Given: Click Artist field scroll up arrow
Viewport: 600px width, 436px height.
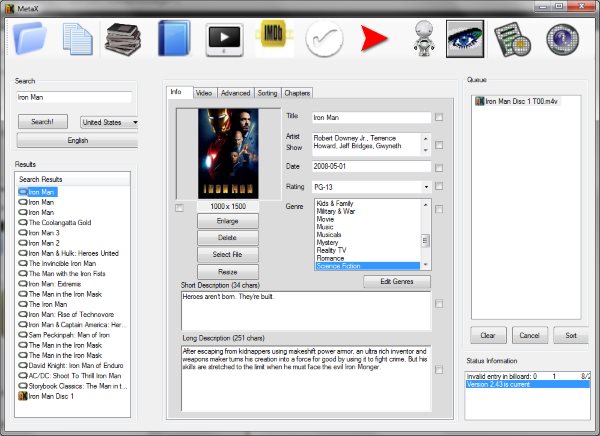Looking at the screenshot, I should (426, 139).
